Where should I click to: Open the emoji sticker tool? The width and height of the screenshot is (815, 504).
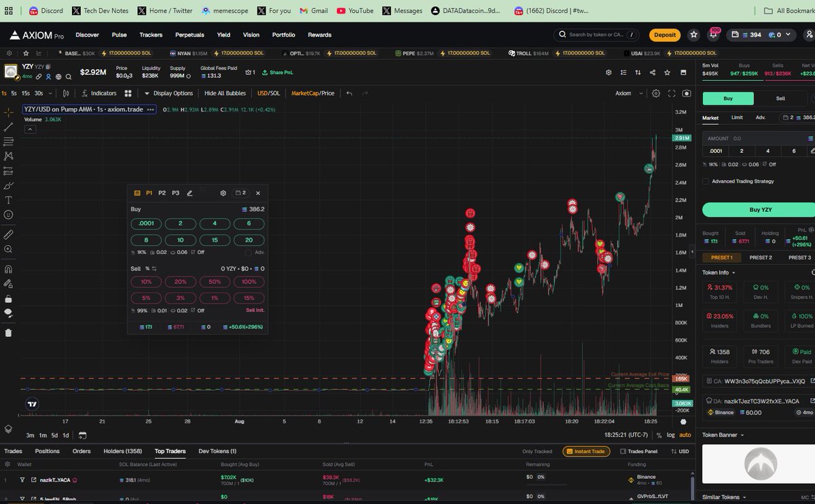click(8, 215)
